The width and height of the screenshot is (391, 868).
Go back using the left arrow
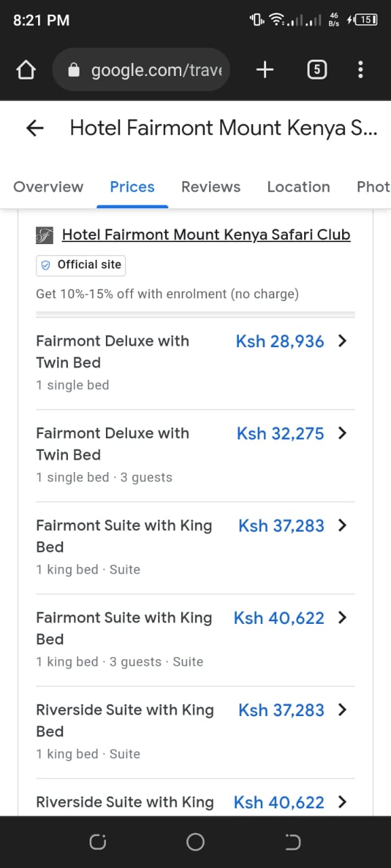(34, 128)
